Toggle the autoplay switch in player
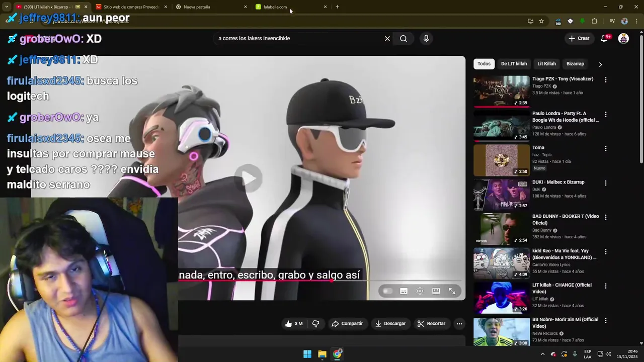644x362 pixels. point(387,291)
